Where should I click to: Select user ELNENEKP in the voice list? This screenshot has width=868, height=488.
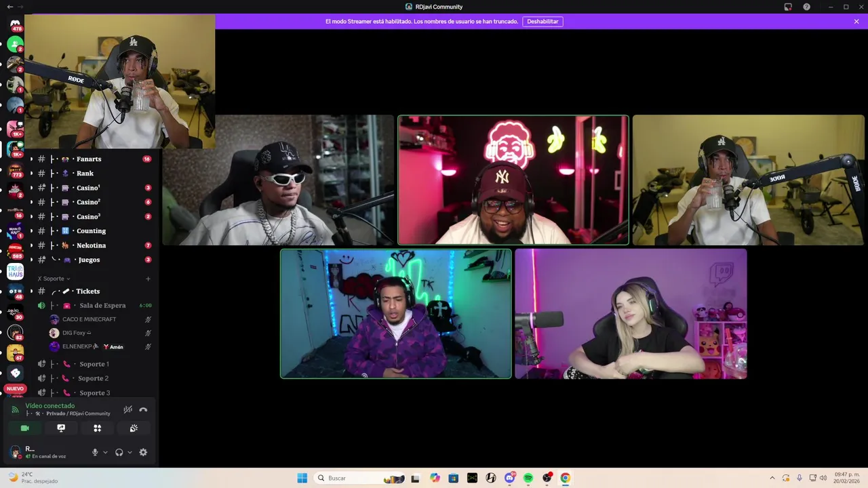point(80,346)
